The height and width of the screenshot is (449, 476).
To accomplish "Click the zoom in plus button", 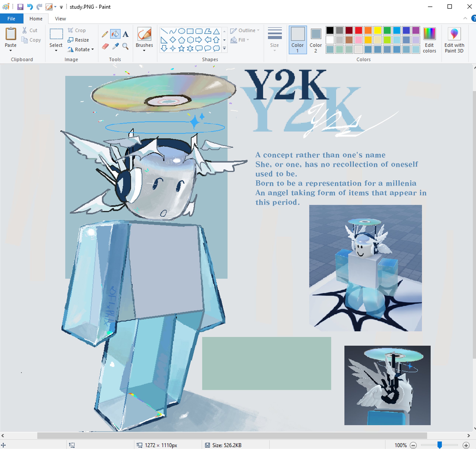I will coord(466,445).
